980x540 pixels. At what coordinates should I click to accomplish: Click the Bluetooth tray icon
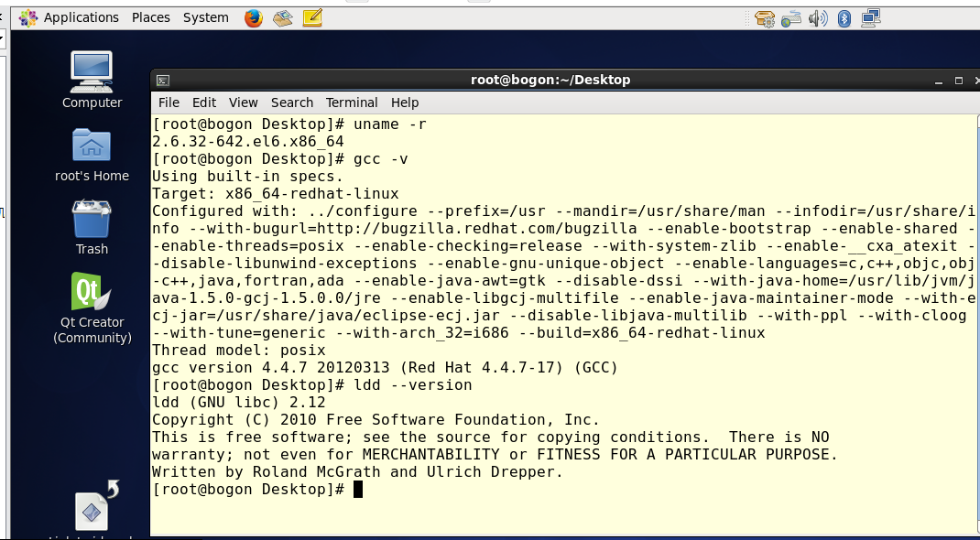[x=844, y=17]
